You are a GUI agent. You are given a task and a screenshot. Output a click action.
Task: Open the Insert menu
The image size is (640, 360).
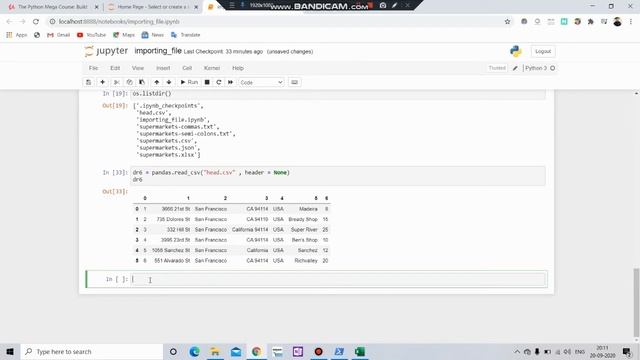click(163, 68)
